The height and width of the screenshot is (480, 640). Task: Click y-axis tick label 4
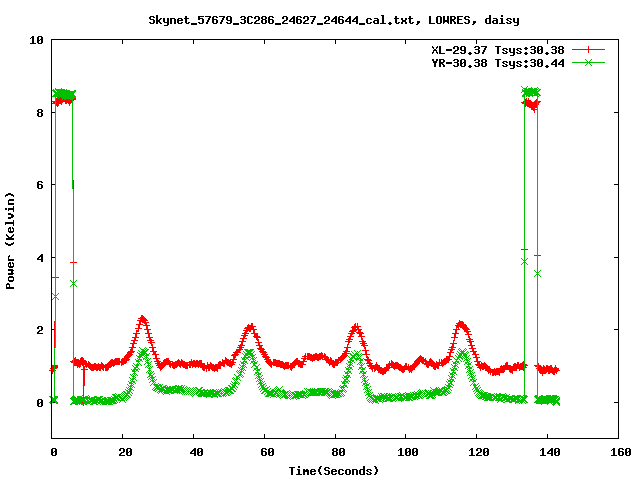pyautogui.click(x=40, y=258)
